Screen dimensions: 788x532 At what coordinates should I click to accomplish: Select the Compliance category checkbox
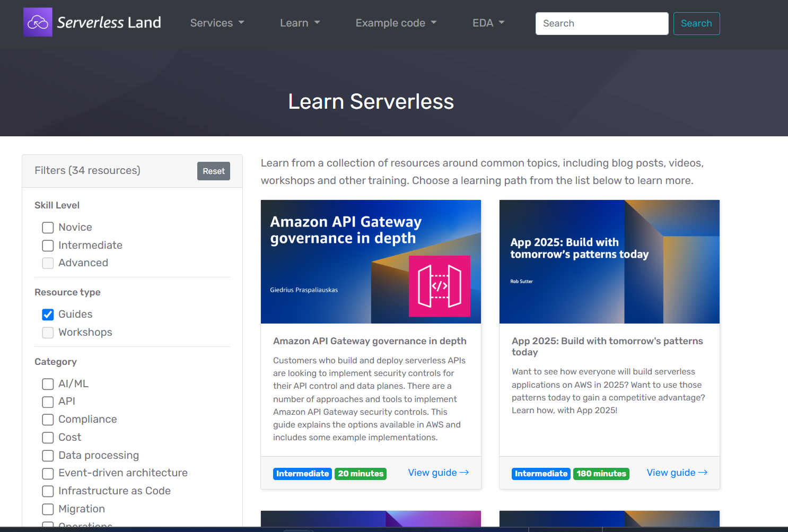tap(48, 420)
